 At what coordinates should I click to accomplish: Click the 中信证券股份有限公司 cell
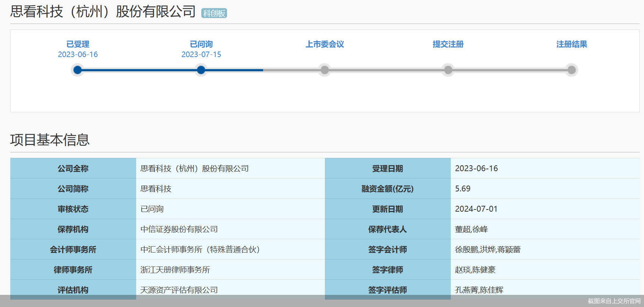pos(230,229)
